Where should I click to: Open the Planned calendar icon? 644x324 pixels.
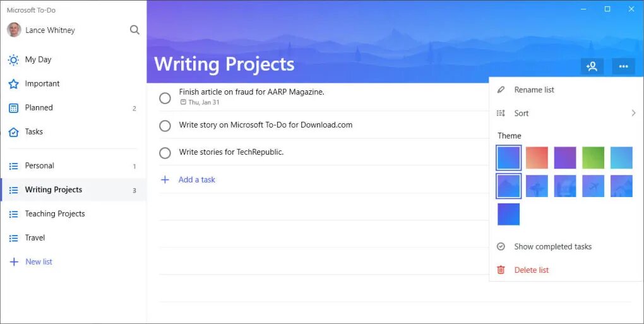(x=13, y=108)
